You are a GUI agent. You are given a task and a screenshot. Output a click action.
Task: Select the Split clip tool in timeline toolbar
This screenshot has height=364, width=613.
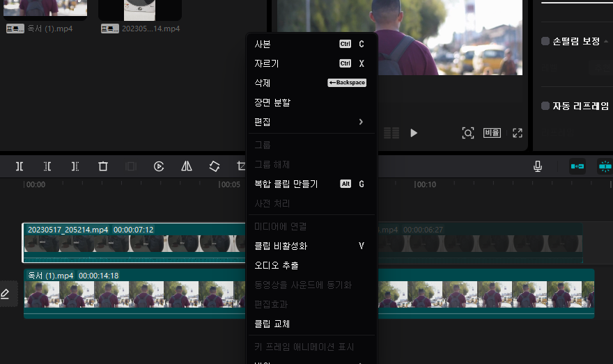coord(20,166)
